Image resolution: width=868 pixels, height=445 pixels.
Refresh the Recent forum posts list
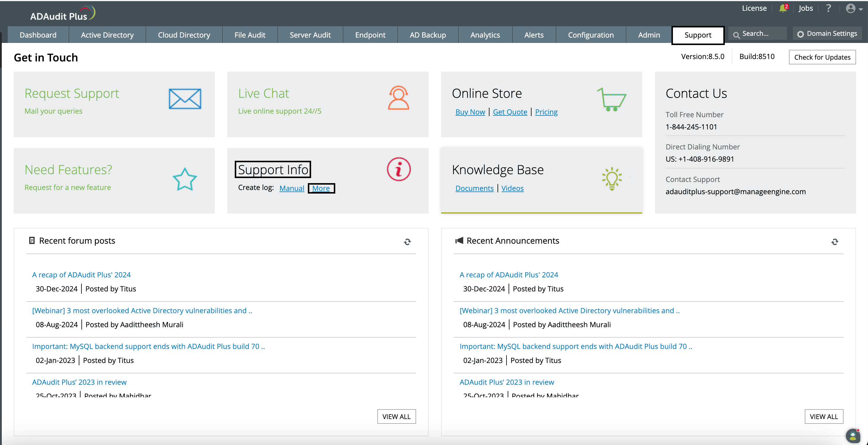pyautogui.click(x=407, y=242)
